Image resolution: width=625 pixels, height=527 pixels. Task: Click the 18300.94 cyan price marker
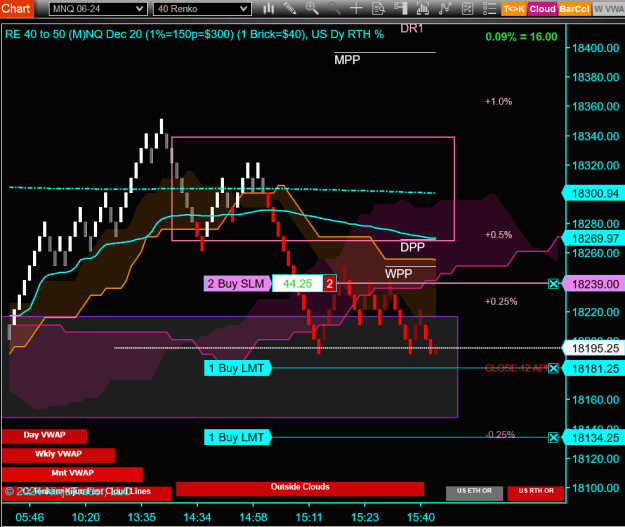click(593, 194)
